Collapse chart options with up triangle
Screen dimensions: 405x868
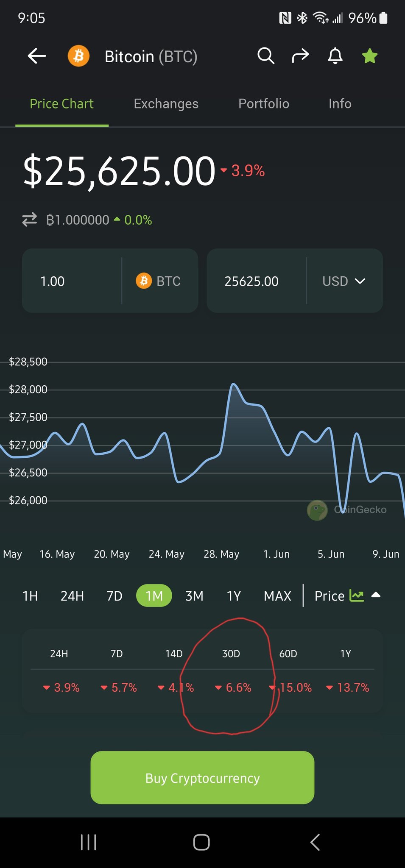click(x=376, y=595)
